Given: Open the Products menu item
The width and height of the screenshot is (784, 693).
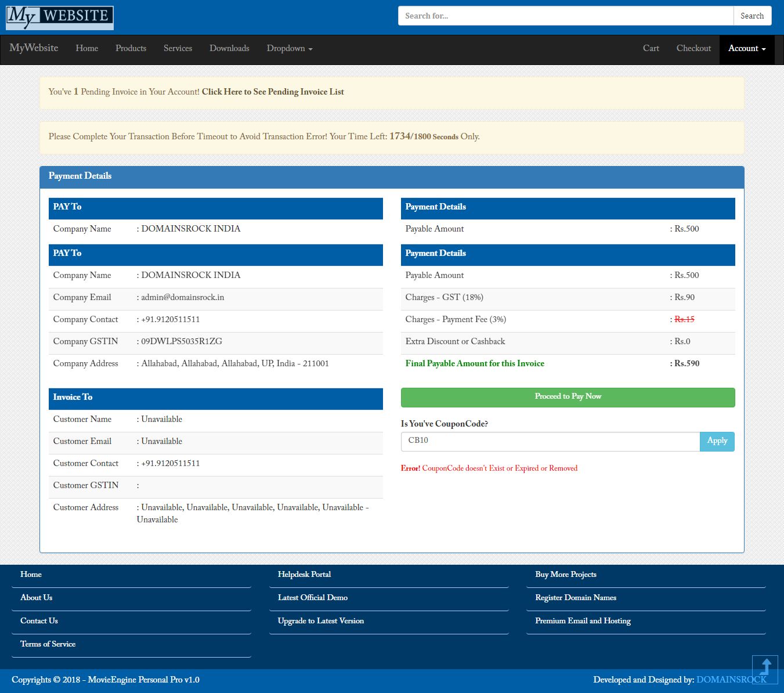Looking at the screenshot, I should click(x=131, y=49).
